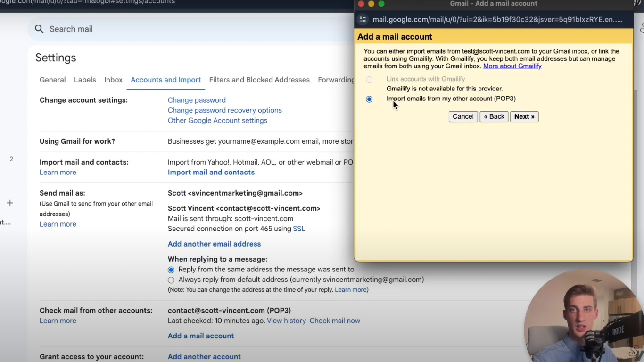Click the Using Gmail for work? label
Screen dimensions: 644x362
point(77,141)
